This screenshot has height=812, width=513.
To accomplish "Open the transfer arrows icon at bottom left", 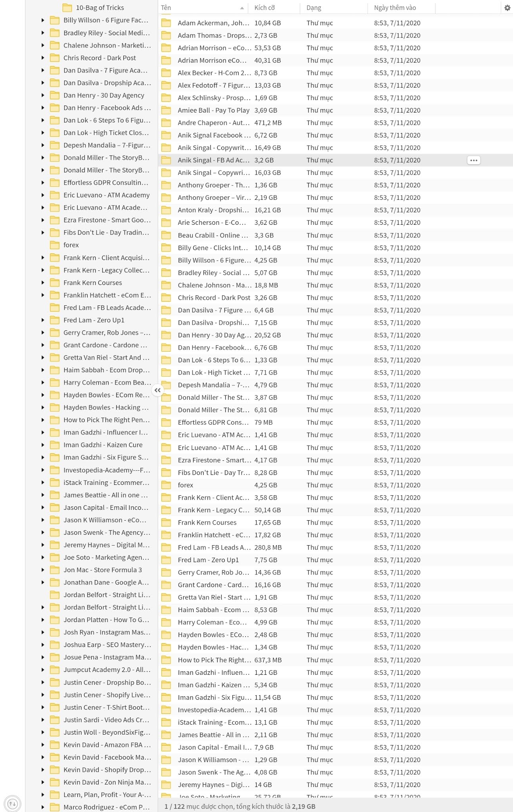I will pos(12,804).
